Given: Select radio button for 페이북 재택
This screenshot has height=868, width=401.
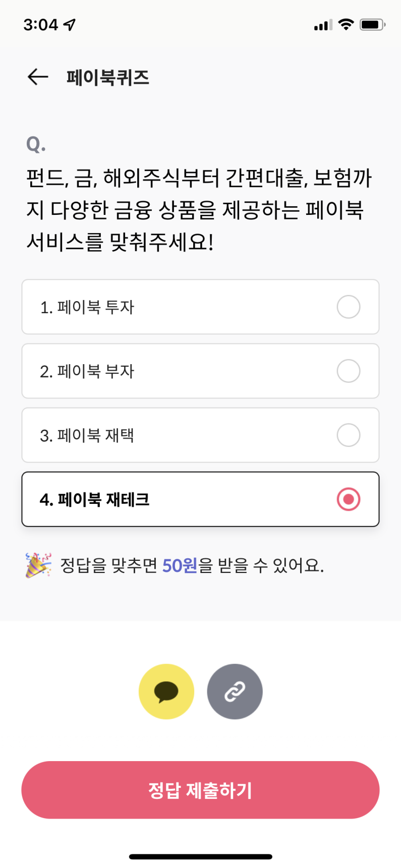Looking at the screenshot, I should [x=349, y=435].
